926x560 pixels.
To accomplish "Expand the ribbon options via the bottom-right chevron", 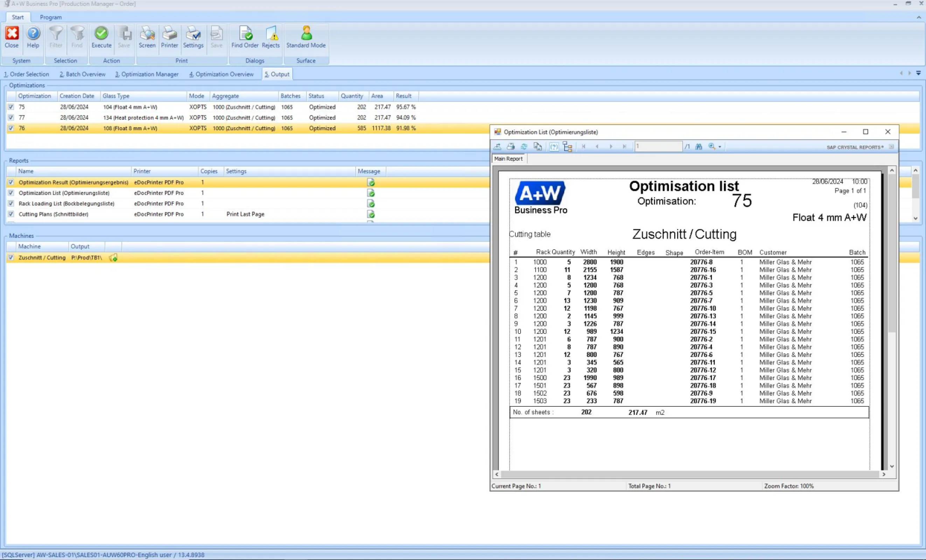I will click(x=920, y=73).
